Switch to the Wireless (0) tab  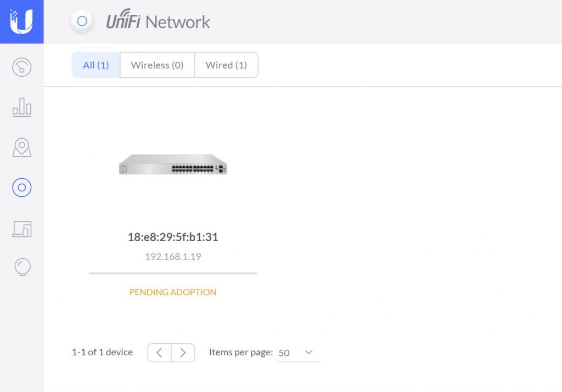[x=158, y=65]
